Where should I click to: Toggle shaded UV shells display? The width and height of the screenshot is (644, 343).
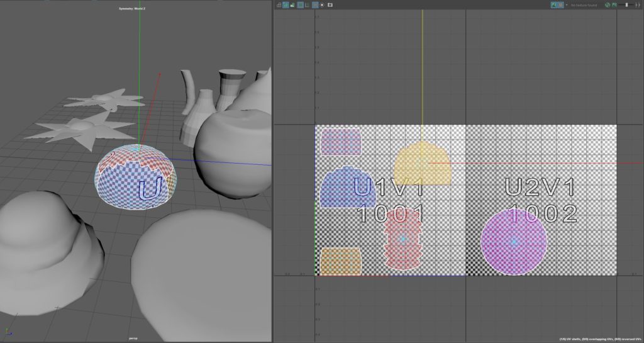pos(286,4)
